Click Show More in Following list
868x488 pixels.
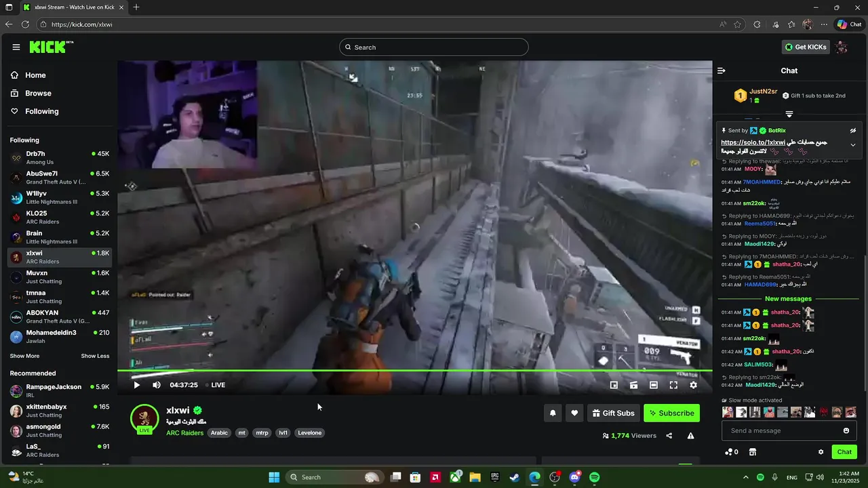(24, 356)
